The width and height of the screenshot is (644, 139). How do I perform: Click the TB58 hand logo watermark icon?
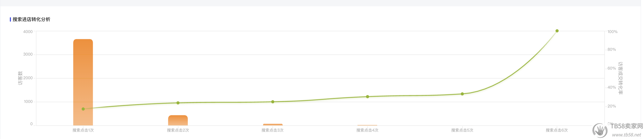click(x=600, y=130)
